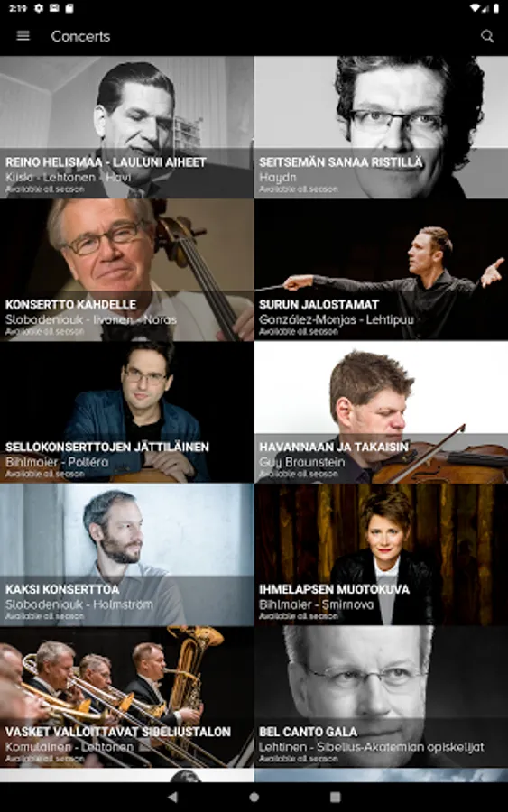
Task: Tap the Android back button
Action: point(172,797)
